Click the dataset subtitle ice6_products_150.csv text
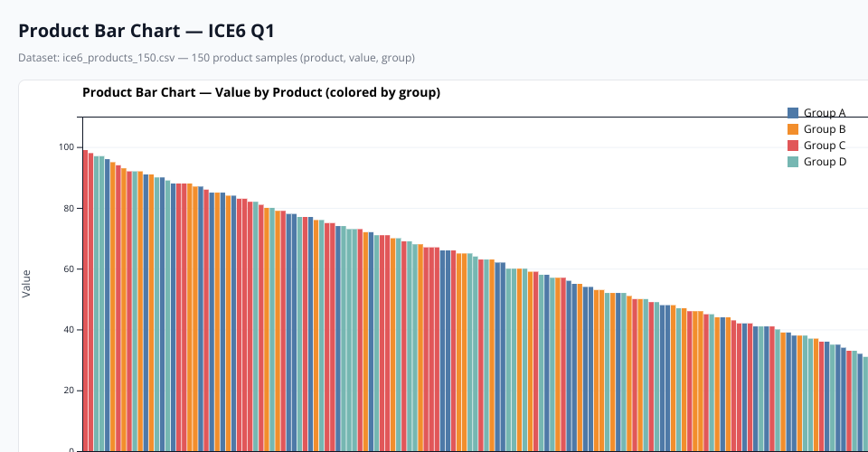The width and height of the screenshot is (868, 452). pos(216,58)
